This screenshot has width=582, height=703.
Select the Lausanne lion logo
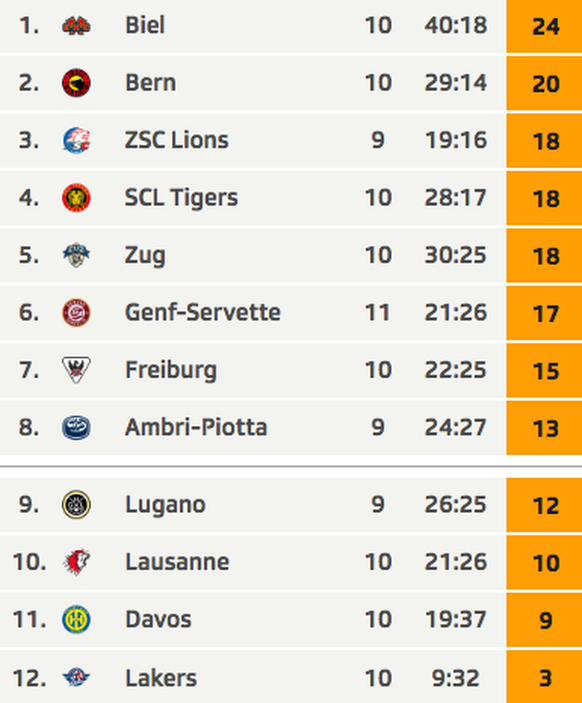(x=76, y=562)
